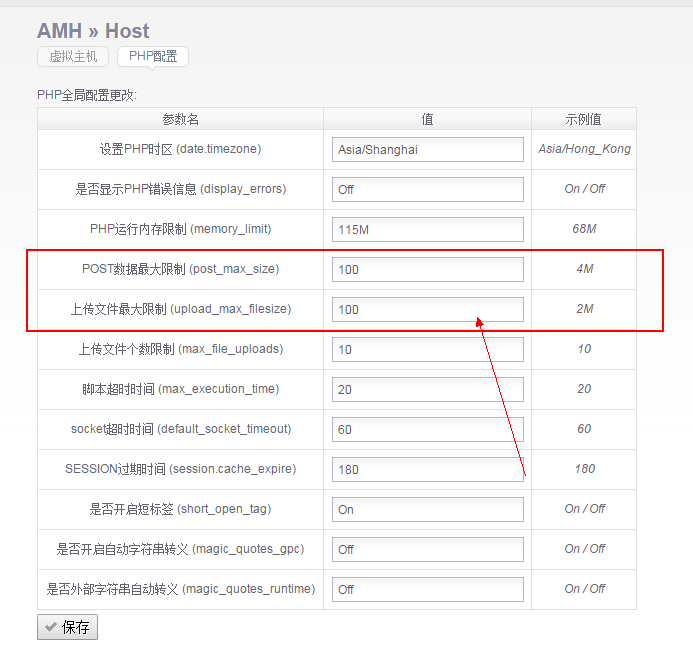The height and width of the screenshot is (659, 693).
Task: Click the max_execution_time input box
Action: pos(428,389)
